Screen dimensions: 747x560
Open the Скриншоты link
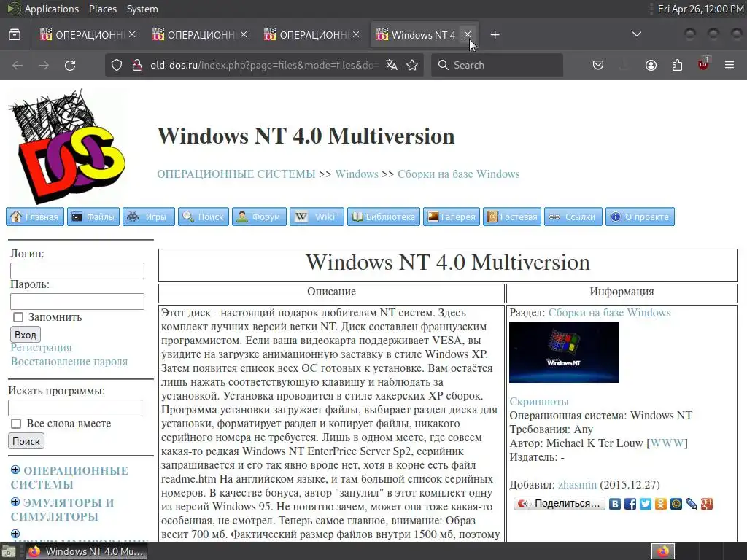click(539, 402)
